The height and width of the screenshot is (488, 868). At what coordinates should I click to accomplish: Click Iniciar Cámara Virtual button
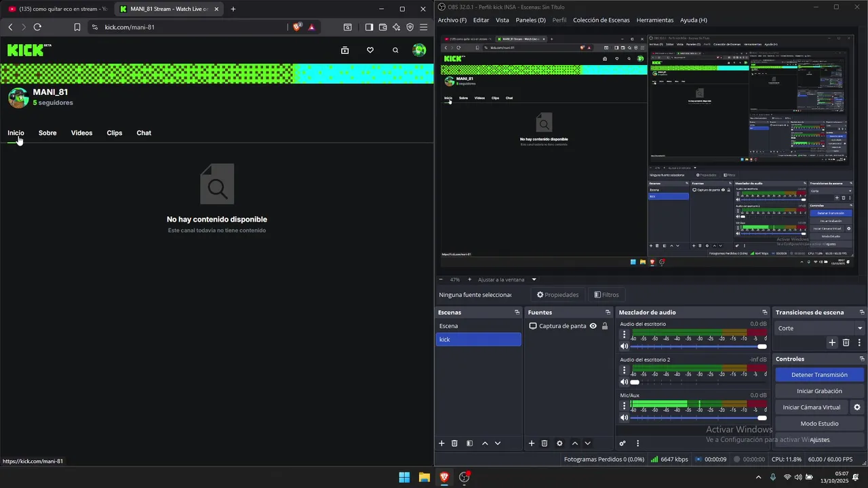812,407
